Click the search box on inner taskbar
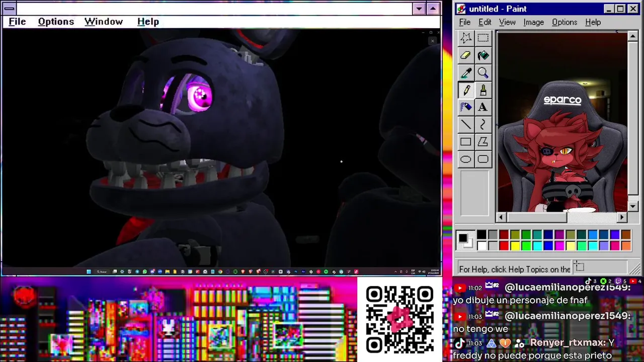644x362 pixels. [x=102, y=271]
